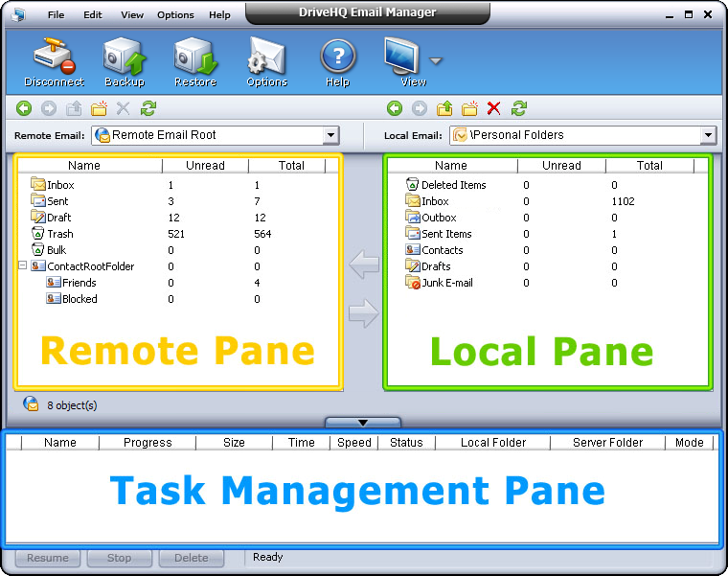The image size is (728, 576).
Task: Open the View dropdown arrow
Action: (436, 61)
